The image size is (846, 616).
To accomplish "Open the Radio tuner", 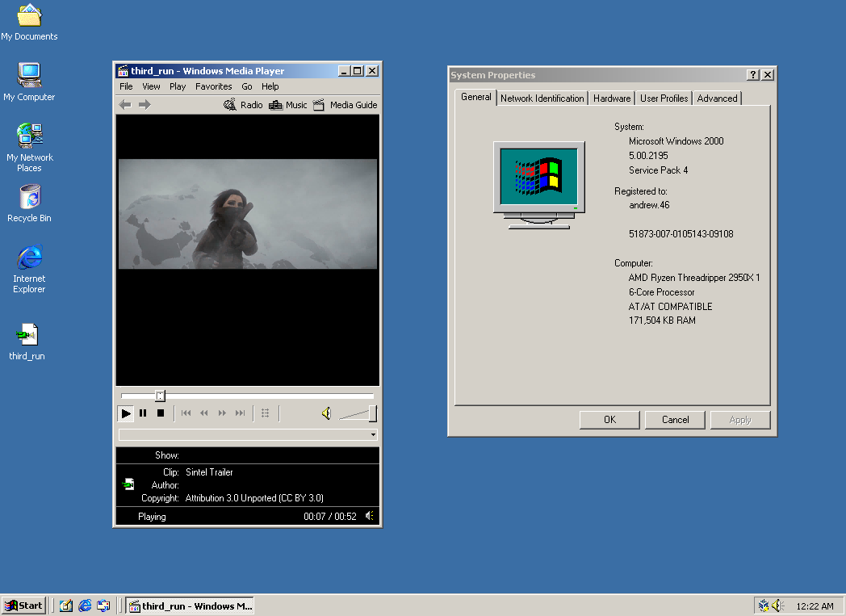I will (243, 105).
